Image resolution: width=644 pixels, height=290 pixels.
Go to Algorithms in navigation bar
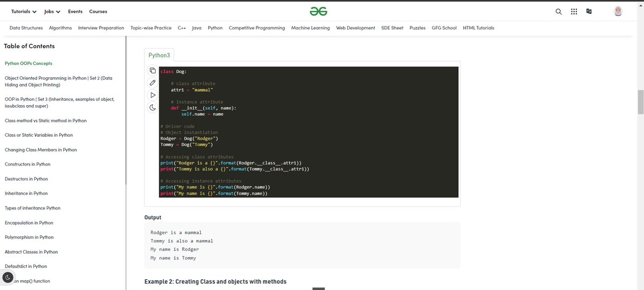(x=60, y=28)
